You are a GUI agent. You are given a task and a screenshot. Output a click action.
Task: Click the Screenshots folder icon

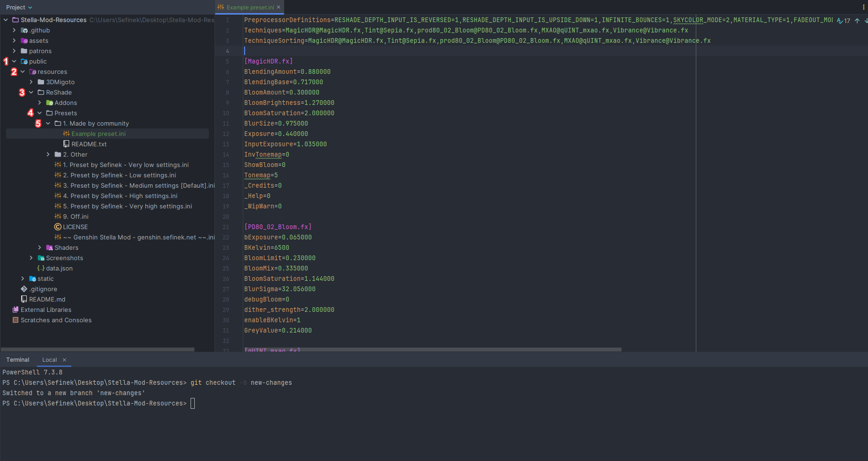[41, 258]
